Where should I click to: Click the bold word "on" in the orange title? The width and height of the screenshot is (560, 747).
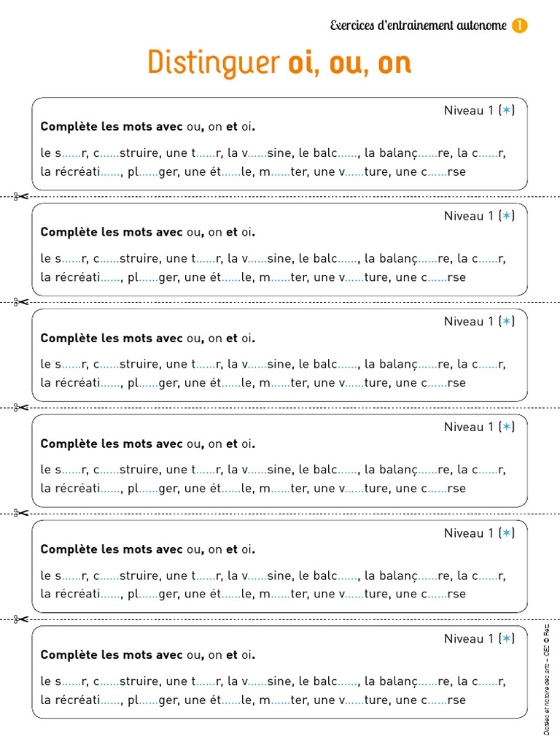click(x=395, y=63)
